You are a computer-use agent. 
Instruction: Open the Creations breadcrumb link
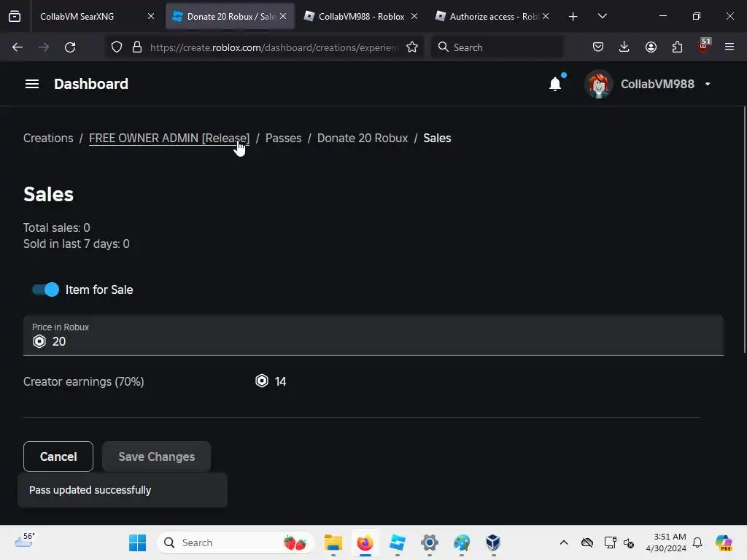[48, 138]
